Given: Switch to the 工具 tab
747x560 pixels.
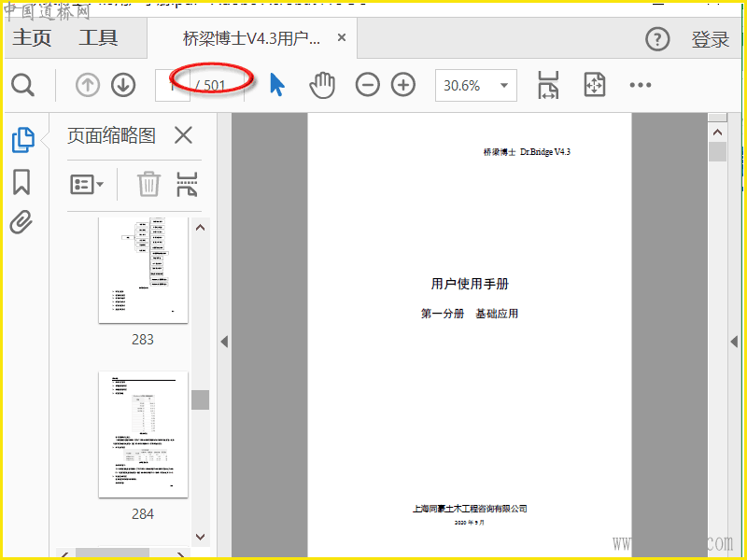Looking at the screenshot, I should tap(98, 37).
